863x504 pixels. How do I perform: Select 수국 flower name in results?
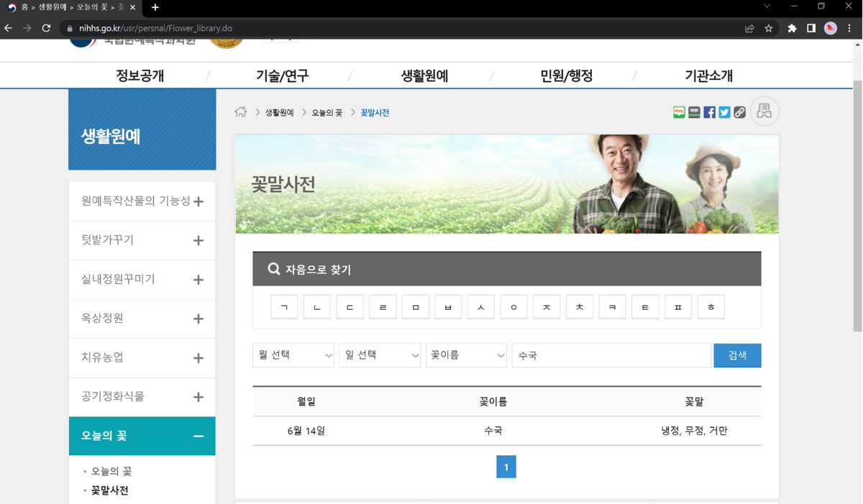493,431
